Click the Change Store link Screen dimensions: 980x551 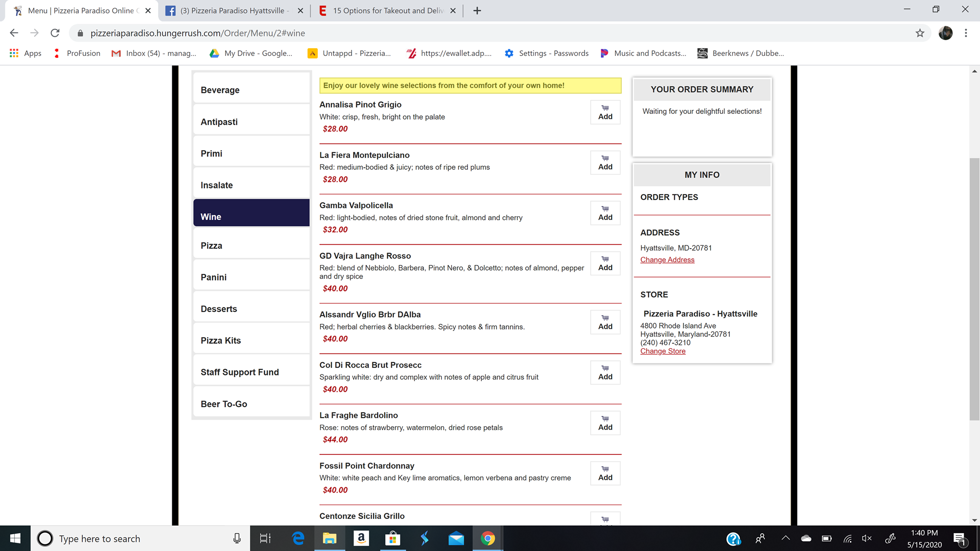[663, 351]
